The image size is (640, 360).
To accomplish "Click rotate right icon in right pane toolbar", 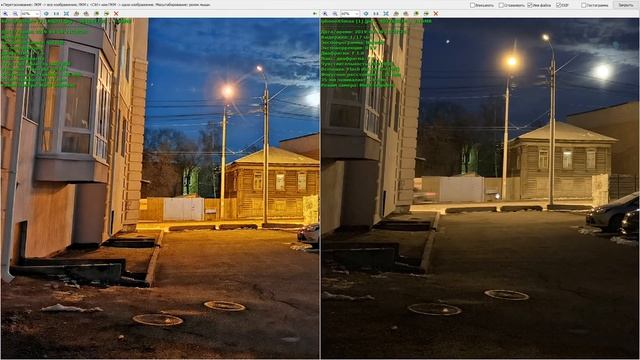I will tap(406, 13).
